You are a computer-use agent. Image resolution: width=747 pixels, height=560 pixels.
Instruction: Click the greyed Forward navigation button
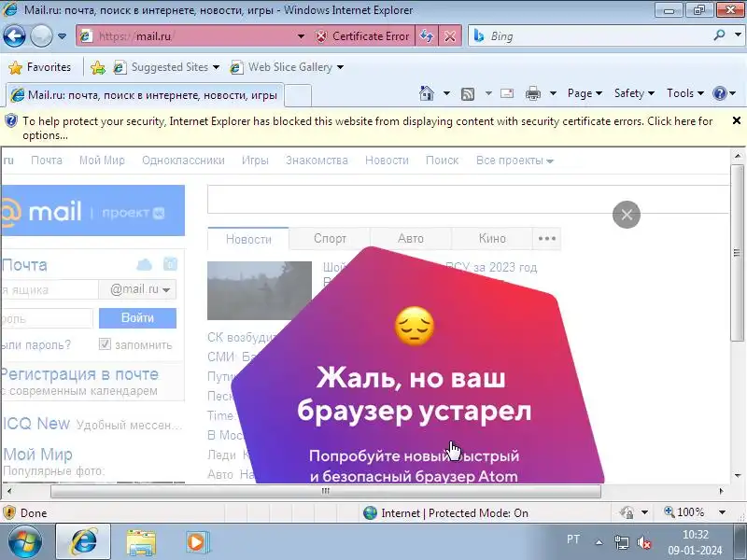point(41,35)
